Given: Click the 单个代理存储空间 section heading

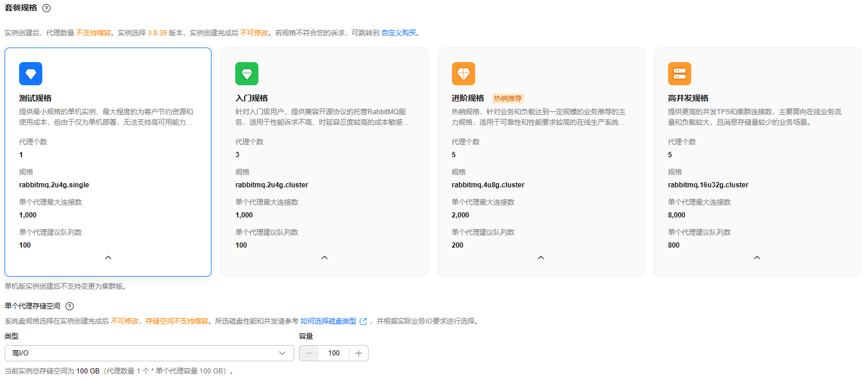Looking at the screenshot, I should click(x=33, y=306).
